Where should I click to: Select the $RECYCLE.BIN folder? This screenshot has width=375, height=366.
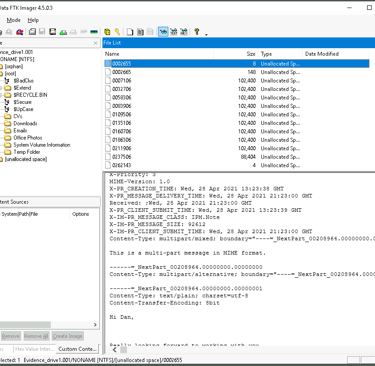(x=30, y=95)
